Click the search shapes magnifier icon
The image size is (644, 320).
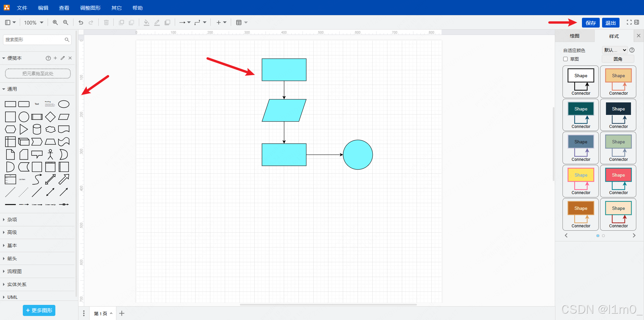pyautogui.click(x=67, y=40)
